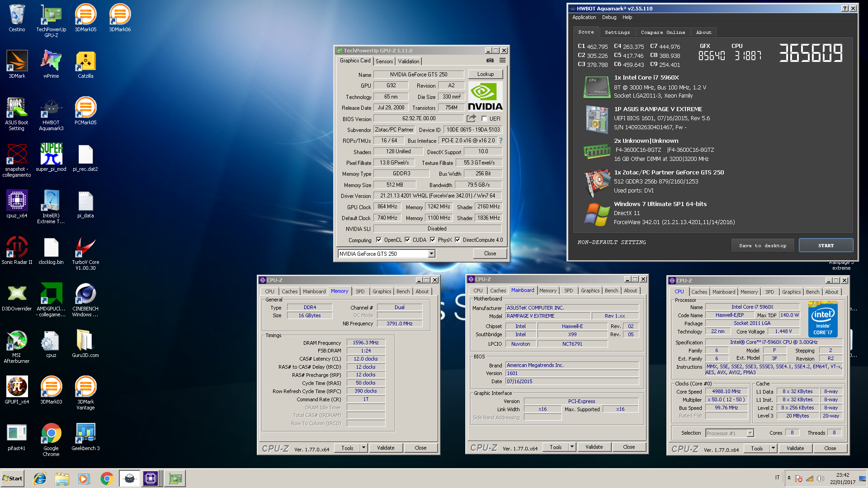Switch to Validation tab in GPU-Z
The image size is (868, 488).
point(409,61)
